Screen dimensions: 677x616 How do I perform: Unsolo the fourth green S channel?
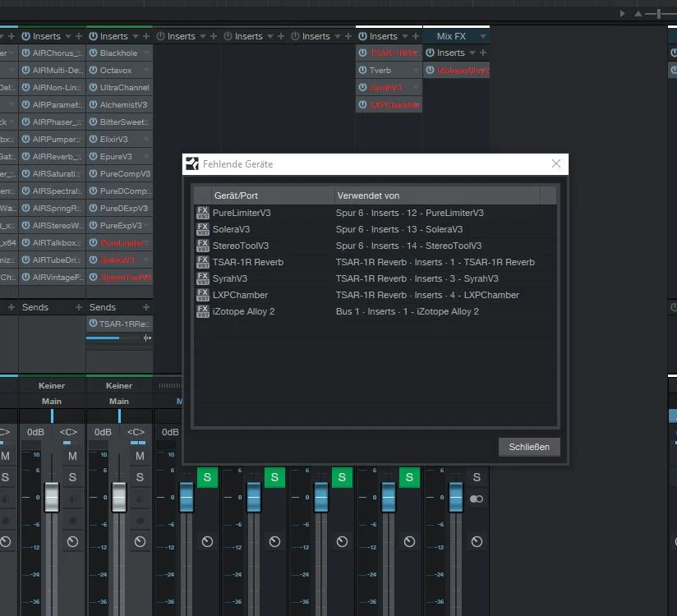pyautogui.click(x=409, y=477)
